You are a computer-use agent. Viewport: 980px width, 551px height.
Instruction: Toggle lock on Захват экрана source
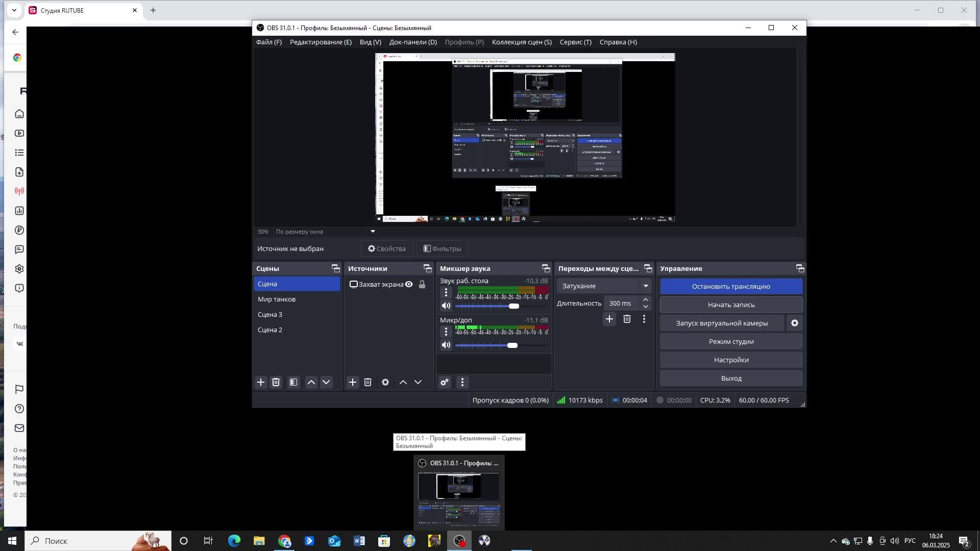coord(422,284)
